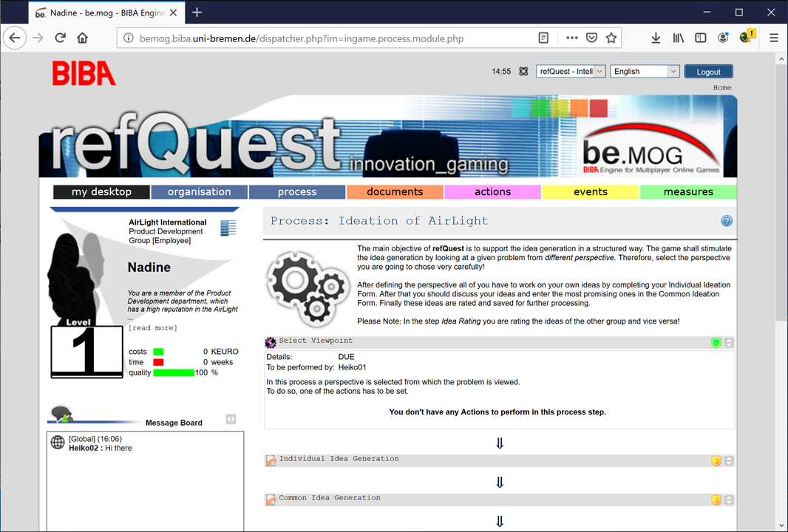The image size is (788, 532).
Task: Reload the current page
Action: pos(61,38)
